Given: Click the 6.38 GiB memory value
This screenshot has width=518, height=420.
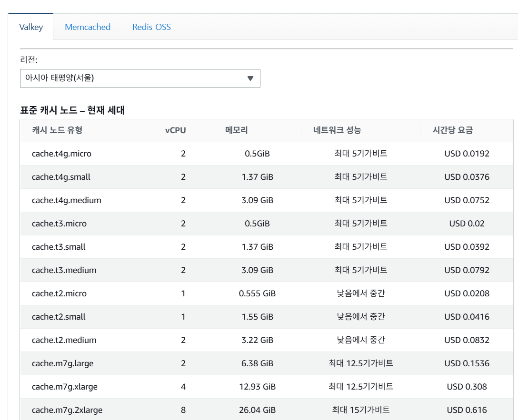Looking at the screenshot, I should pyautogui.click(x=258, y=363).
